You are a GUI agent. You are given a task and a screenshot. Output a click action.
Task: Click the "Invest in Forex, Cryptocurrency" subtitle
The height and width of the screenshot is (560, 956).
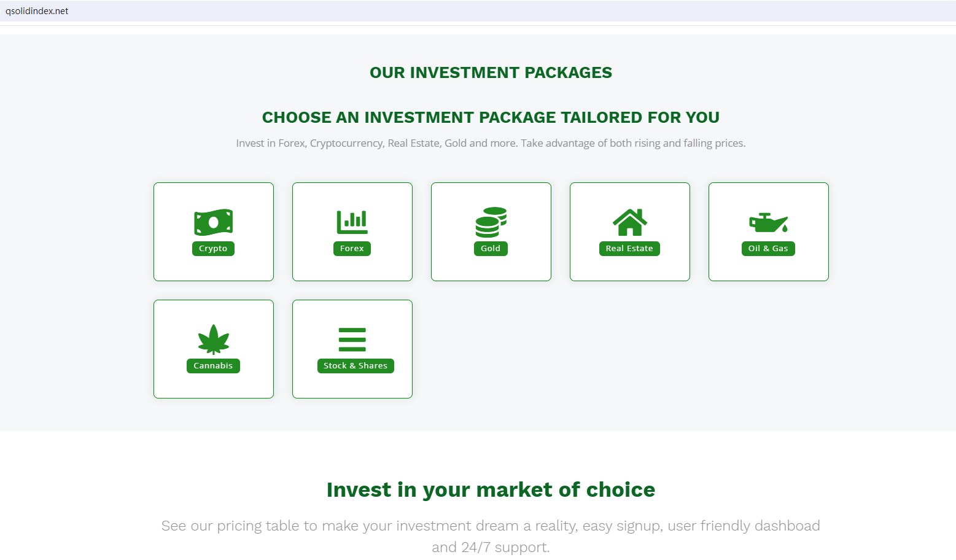coord(491,143)
